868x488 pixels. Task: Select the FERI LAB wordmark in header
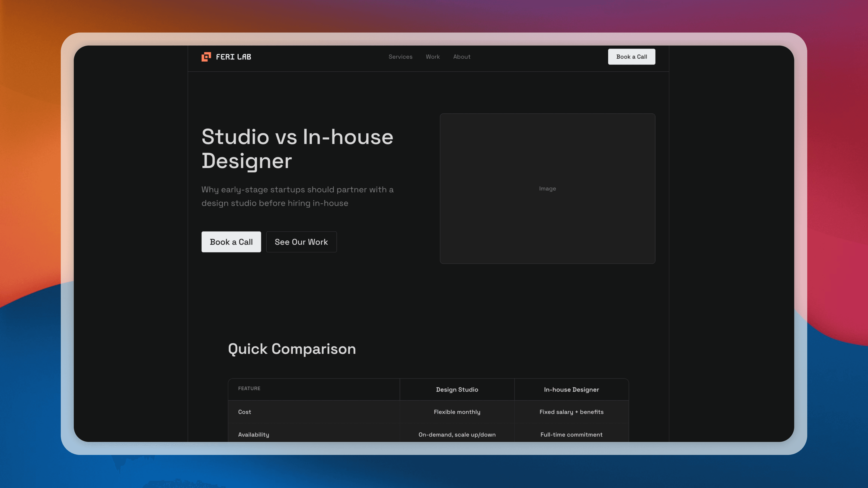click(234, 57)
